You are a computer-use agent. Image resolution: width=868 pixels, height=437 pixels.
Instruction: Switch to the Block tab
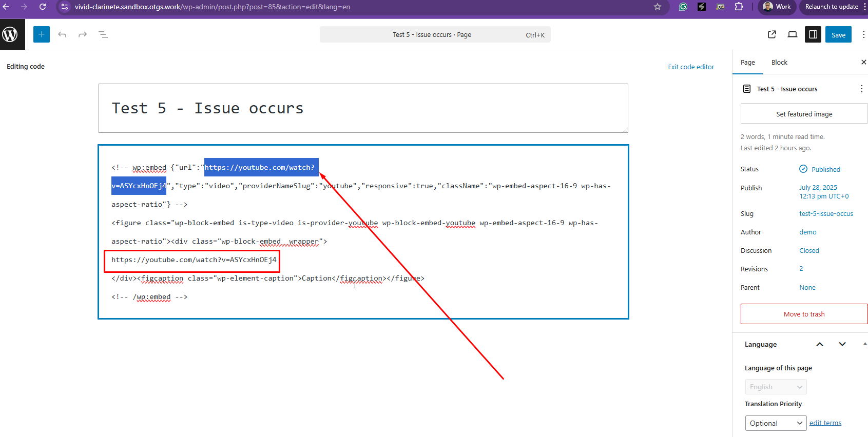pyautogui.click(x=779, y=63)
